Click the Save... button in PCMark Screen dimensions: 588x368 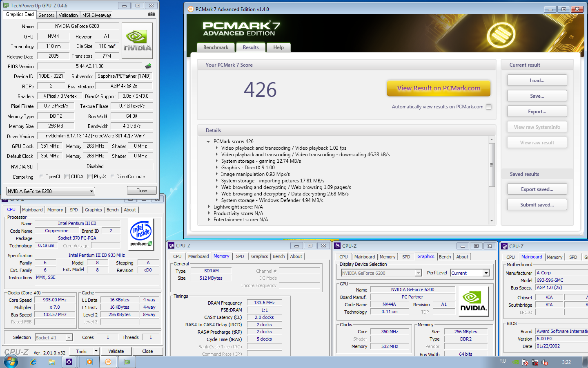[537, 96]
